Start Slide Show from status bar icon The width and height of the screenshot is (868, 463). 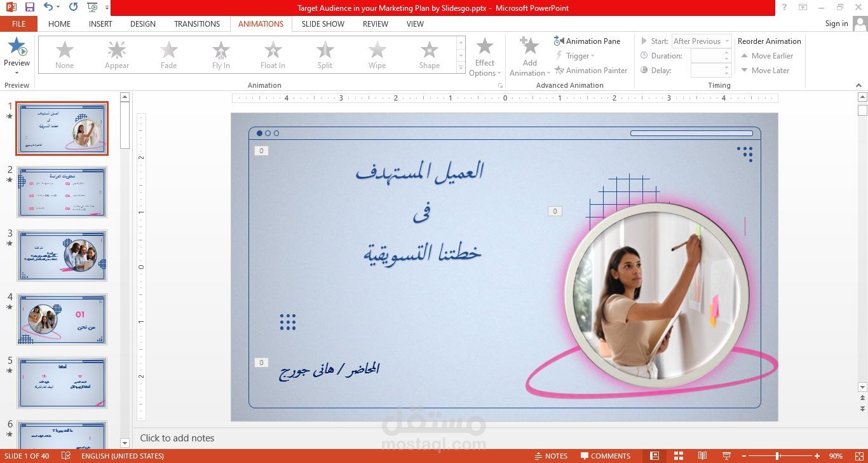726,456
